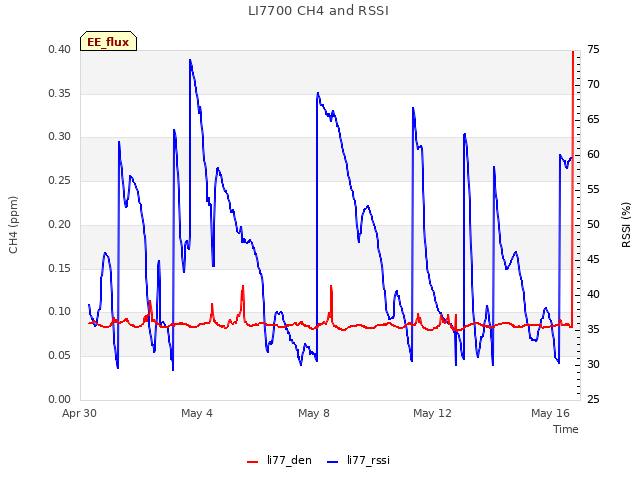Click the 25 right axis value
Viewport: 640px width, 480px height.
593,399
